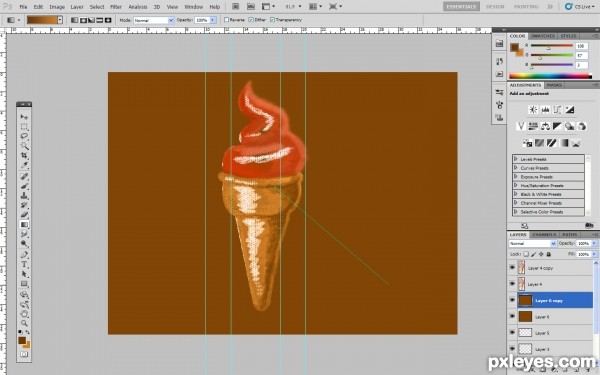Image resolution: width=600 pixels, height=375 pixels.
Task: Hide Layer 6 copy visibility eye
Action: pyautogui.click(x=512, y=300)
